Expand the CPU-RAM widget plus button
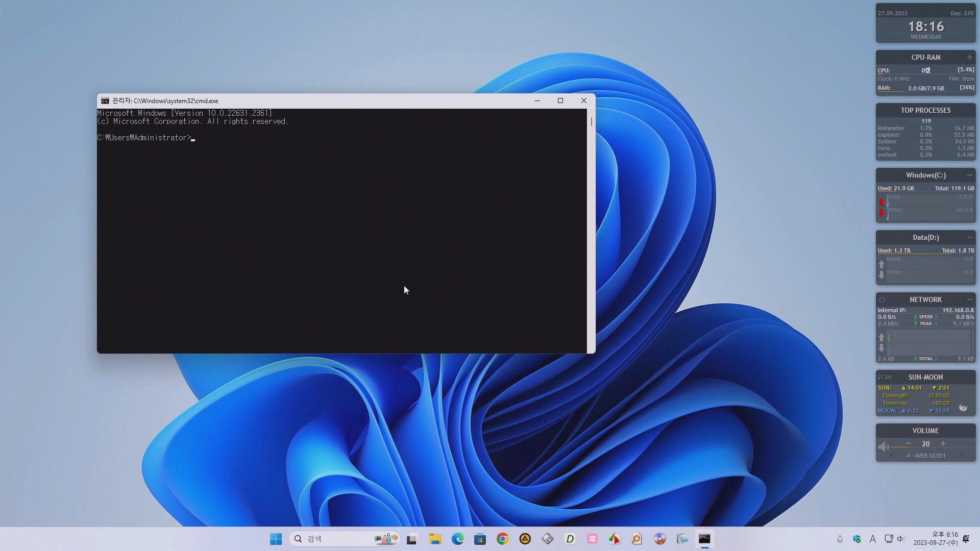Image resolution: width=980 pixels, height=551 pixels. click(x=969, y=57)
